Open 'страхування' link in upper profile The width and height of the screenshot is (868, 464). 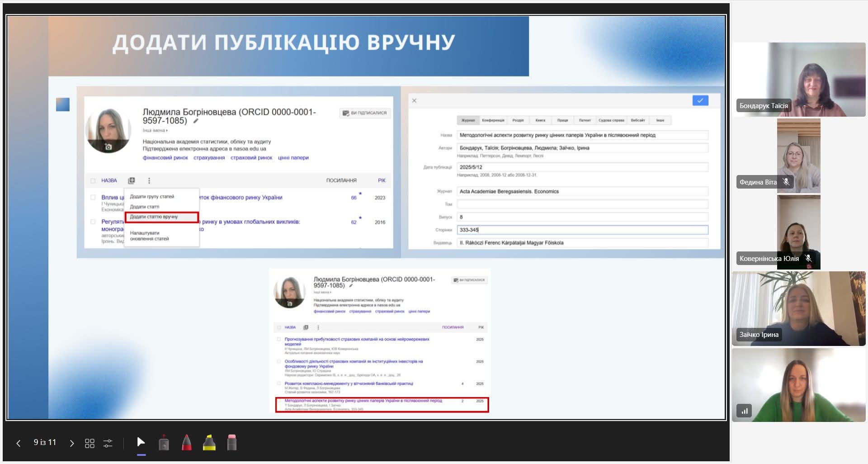tap(209, 158)
